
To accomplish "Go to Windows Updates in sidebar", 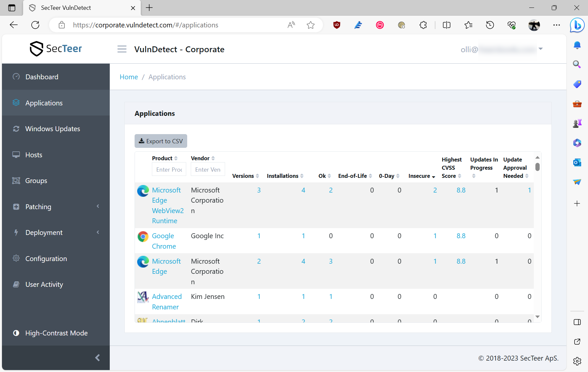I will coord(53,129).
